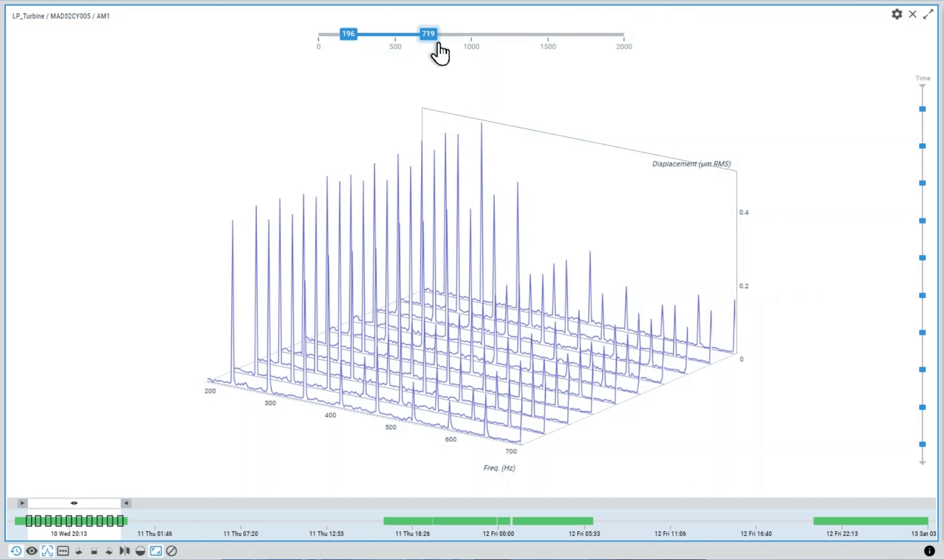Toggle the eye visibility icon
Screen dimensions: 944x560
[x=32, y=551]
